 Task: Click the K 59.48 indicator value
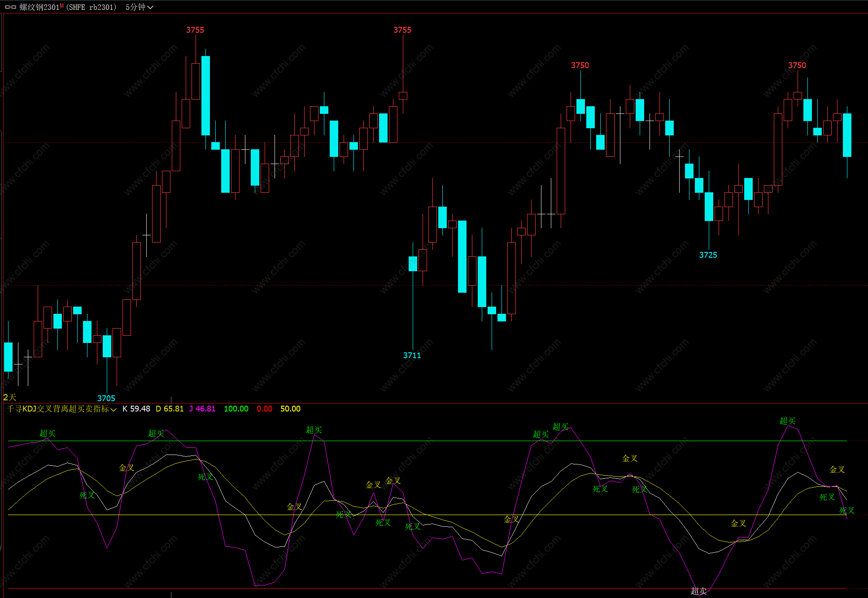click(x=136, y=409)
